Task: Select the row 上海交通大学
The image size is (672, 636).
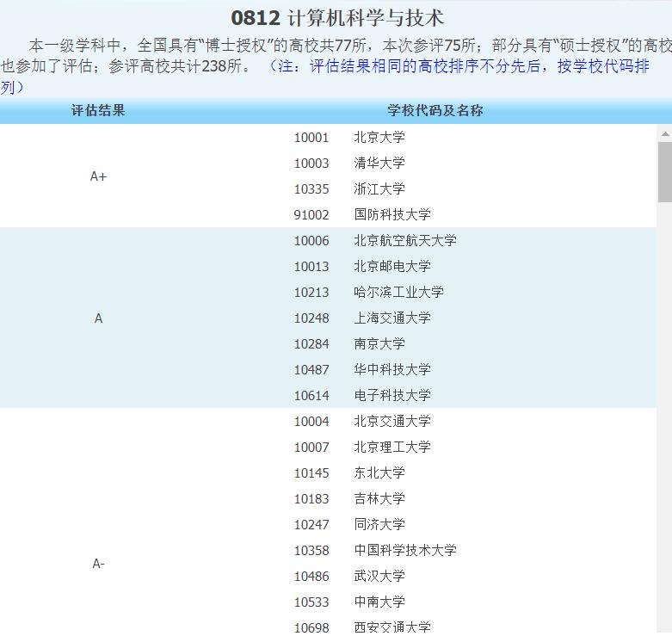Action: (391, 318)
